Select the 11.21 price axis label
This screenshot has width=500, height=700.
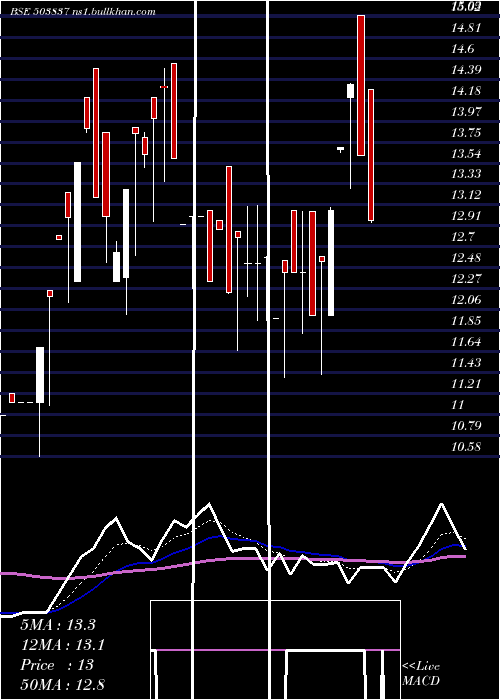[466, 383]
